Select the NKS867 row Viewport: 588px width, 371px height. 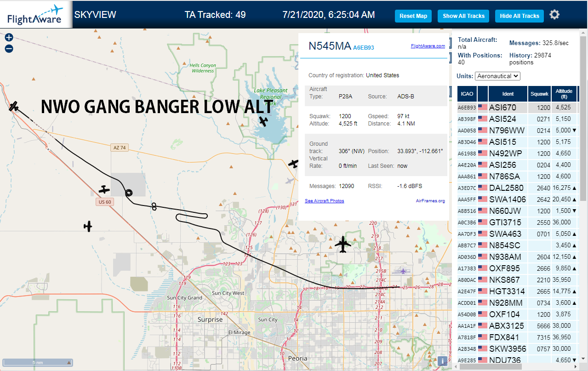click(517, 280)
